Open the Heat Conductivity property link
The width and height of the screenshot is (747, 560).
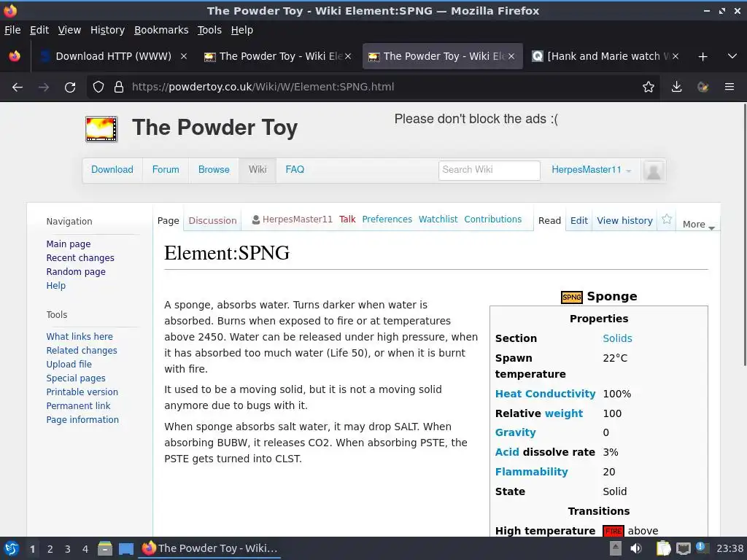545,394
